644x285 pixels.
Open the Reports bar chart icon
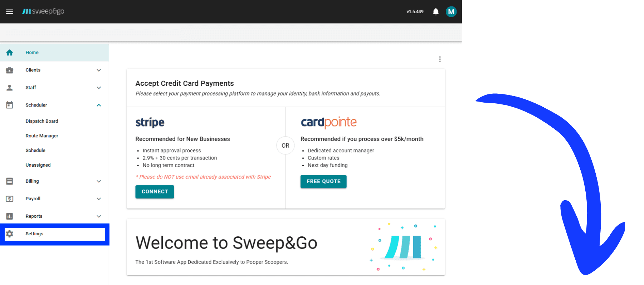pos(9,216)
